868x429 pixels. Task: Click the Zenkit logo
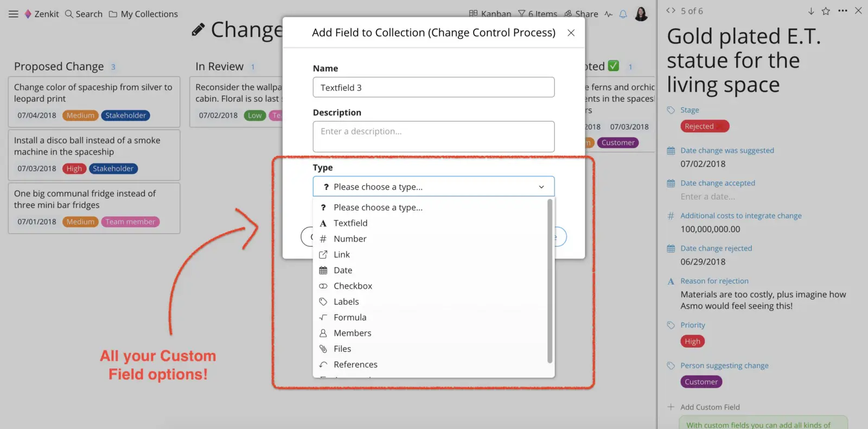point(42,14)
